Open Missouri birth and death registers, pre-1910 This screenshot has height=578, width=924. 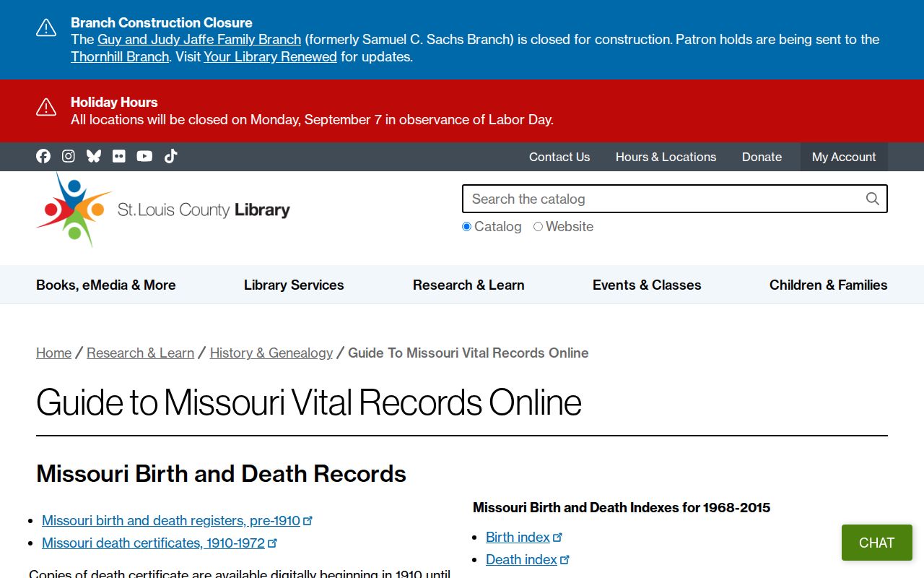(x=171, y=520)
